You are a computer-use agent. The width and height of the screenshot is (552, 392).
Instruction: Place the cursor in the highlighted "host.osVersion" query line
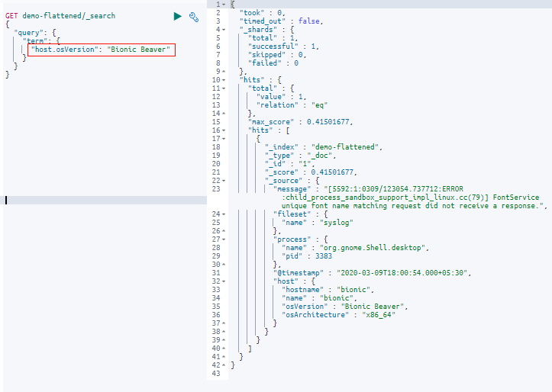(102, 50)
